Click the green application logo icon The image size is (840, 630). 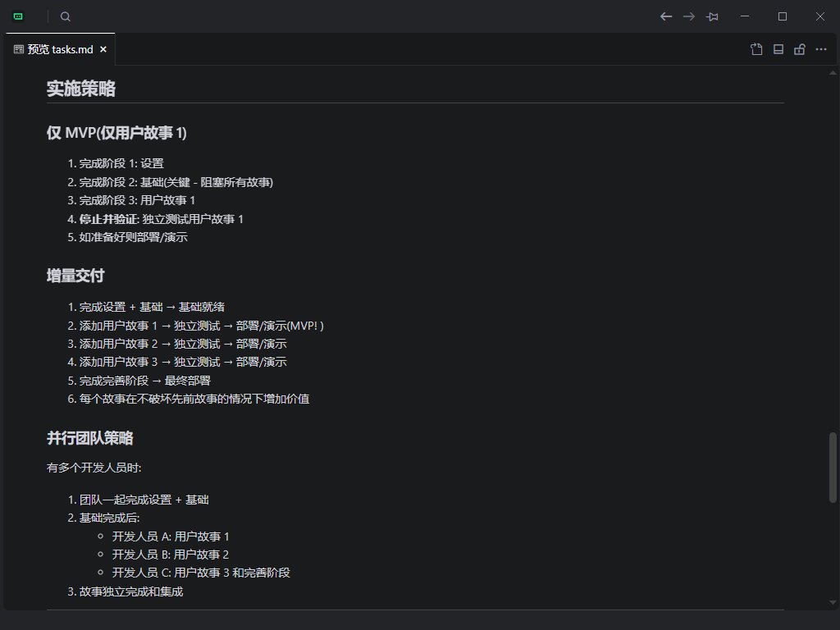click(x=17, y=16)
